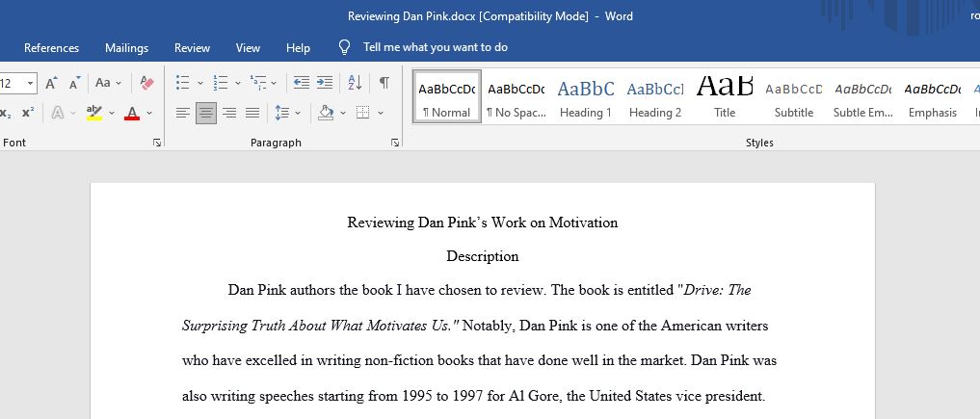The height and width of the screenshot is (419, 980).
Task: Apply yellow text highlight color
Action: pos(94,113)
